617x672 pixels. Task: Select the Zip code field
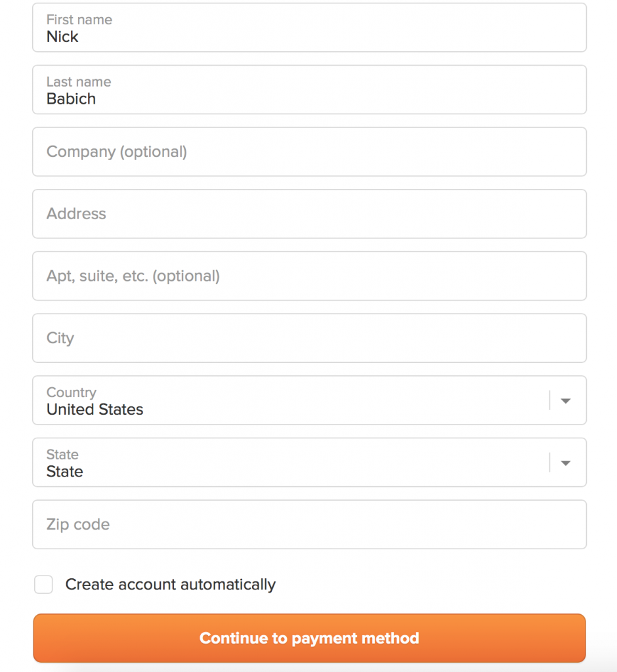[308, 524]
